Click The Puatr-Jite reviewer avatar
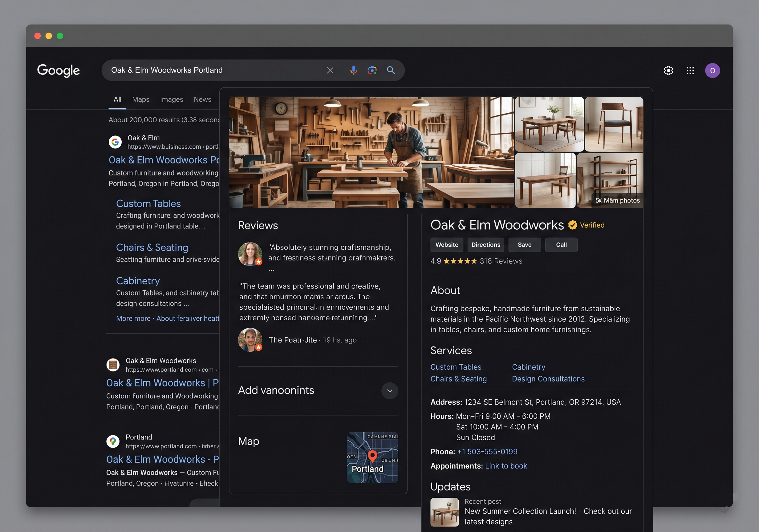 (x=250, y=340)
